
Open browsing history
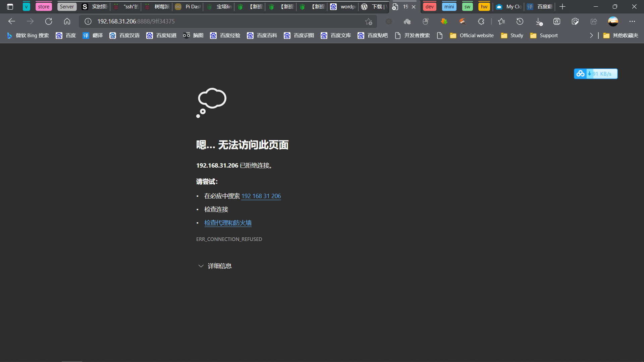(x=520, y=21)
